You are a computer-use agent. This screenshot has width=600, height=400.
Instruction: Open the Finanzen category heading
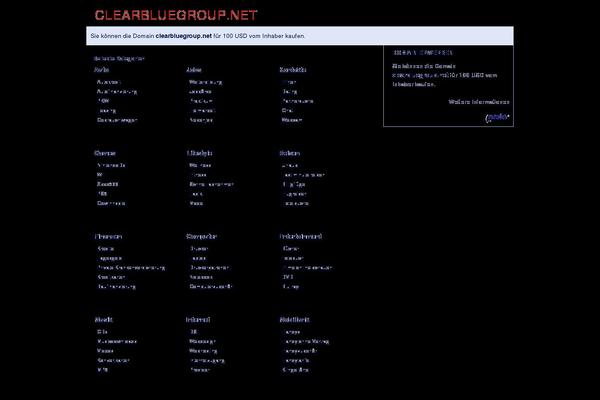[x=108, y=237]
